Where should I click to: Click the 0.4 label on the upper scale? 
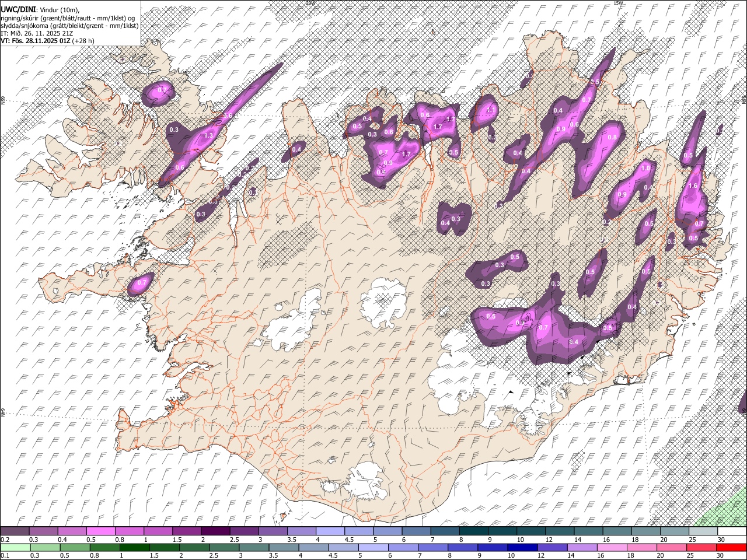click(62, 540)
